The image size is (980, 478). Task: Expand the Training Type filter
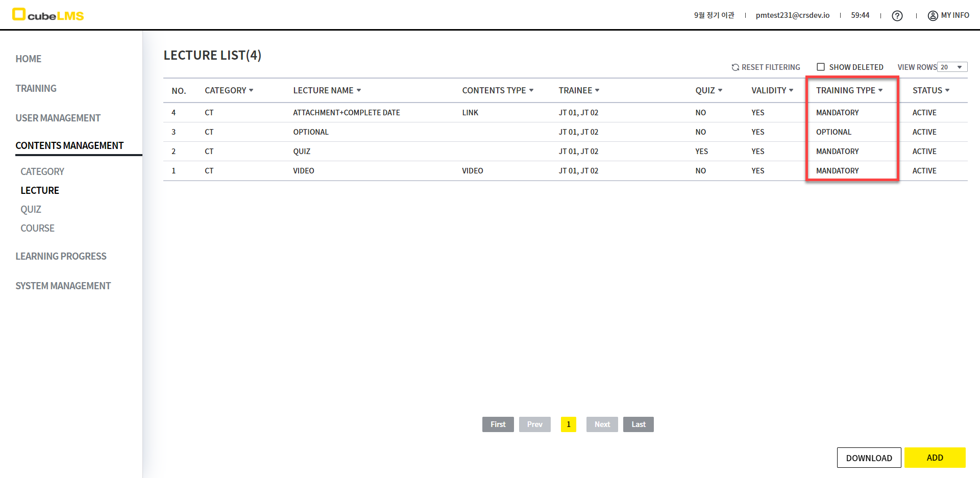[x=880, y=90]
